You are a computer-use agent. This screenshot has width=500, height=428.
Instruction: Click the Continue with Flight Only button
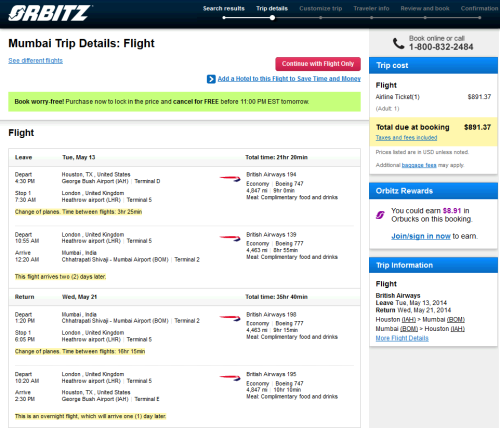(318, 64)
